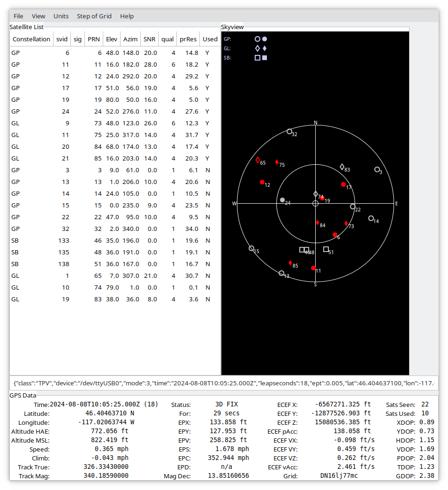Click the raw JSON TPV message field

[x=224, y=383]
